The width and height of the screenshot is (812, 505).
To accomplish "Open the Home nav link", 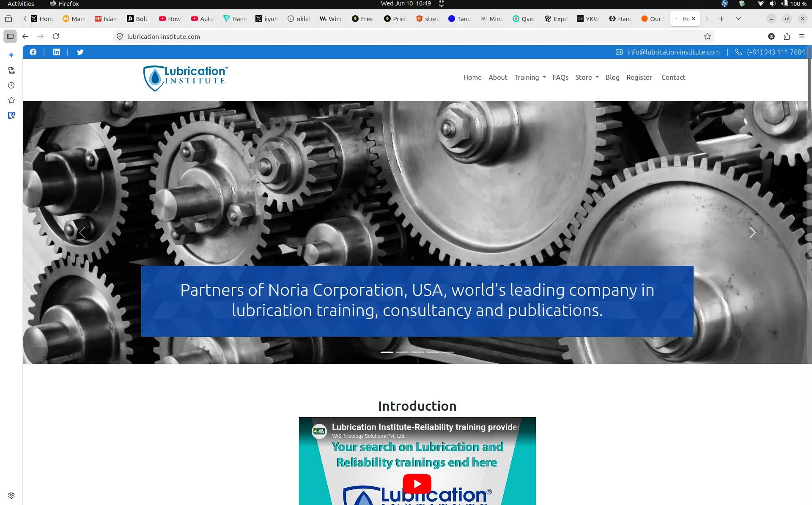I will [472, 77].
